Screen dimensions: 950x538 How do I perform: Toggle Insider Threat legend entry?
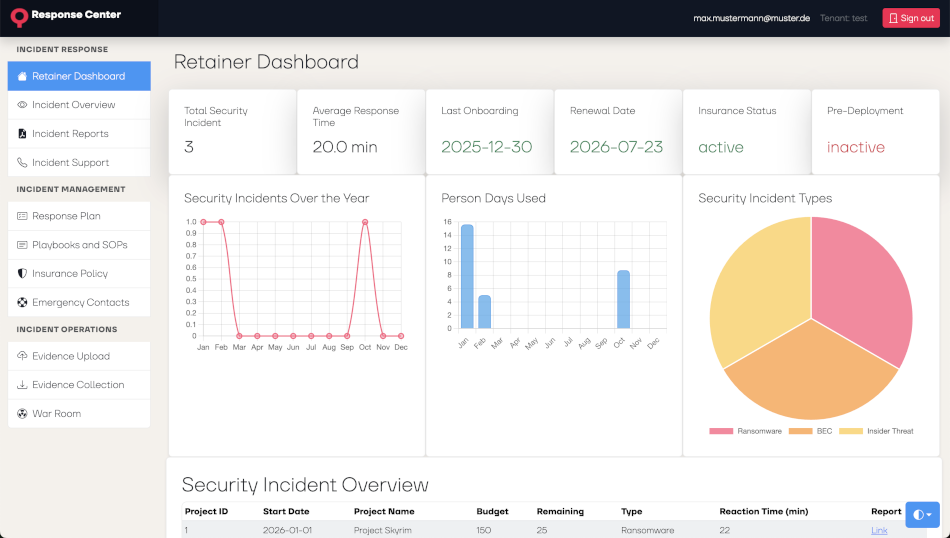(x=876, y=431)
